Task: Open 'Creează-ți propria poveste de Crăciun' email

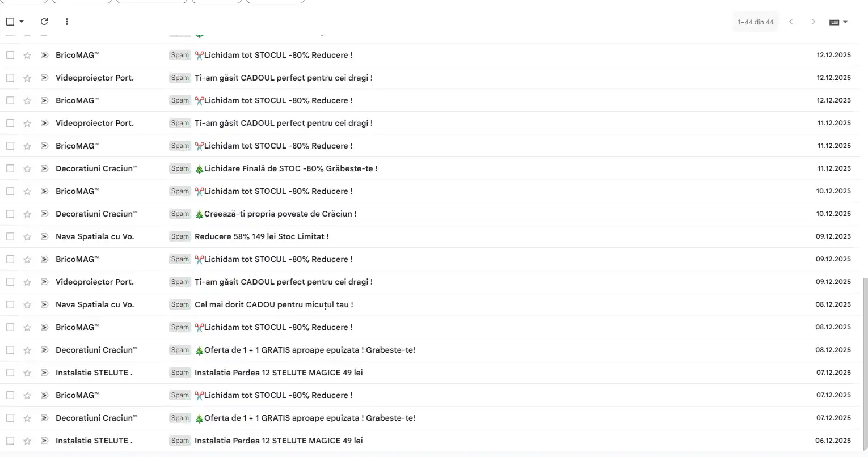Action: tap(280, 214)
